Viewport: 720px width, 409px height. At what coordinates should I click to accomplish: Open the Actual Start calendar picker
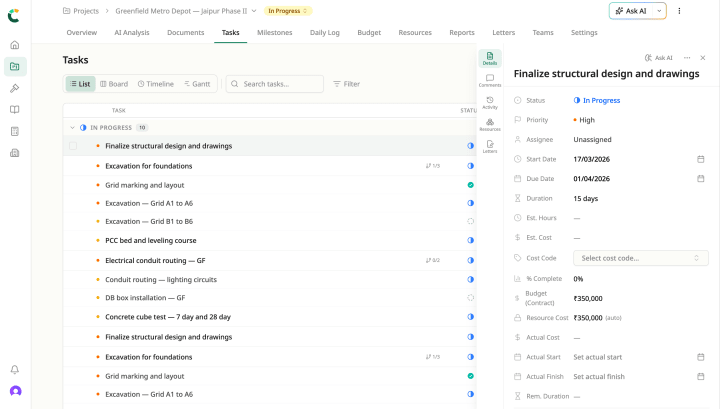point(700,357)
